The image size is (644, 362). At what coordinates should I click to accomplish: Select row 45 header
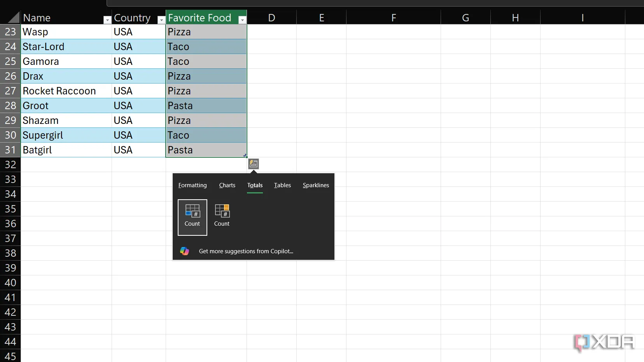[10, 356]
